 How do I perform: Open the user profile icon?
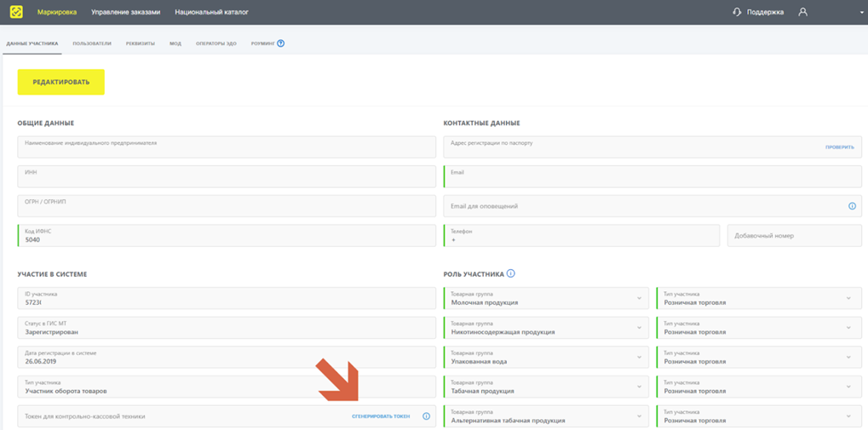pyautogui.click(x=802, y=12)
